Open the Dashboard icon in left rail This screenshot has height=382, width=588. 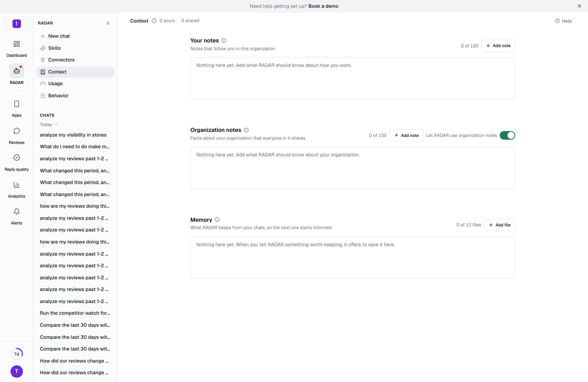[17, 44]
